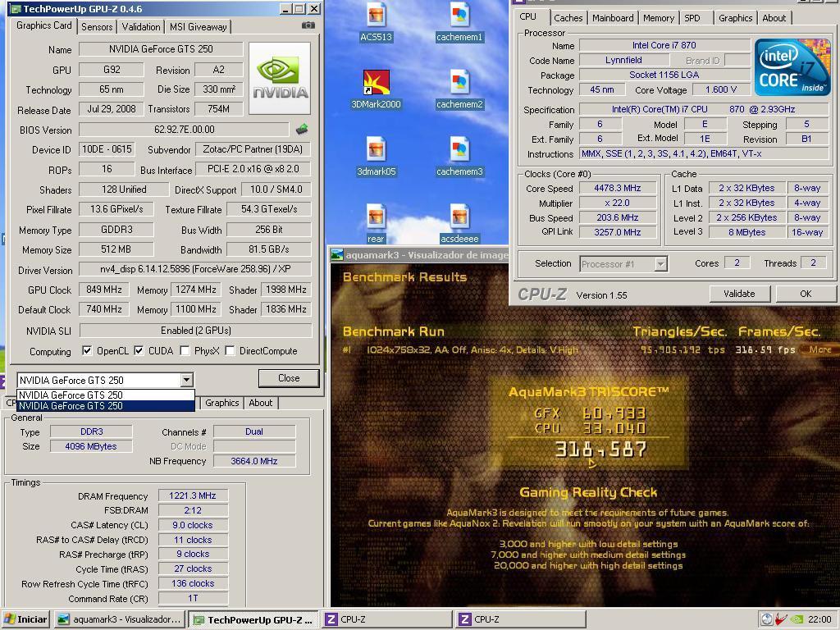The width and height of the screenshot is (840, 630).
Task: Click the Intel Core i7 logo in CPU-Z
Action: point(792,67)
